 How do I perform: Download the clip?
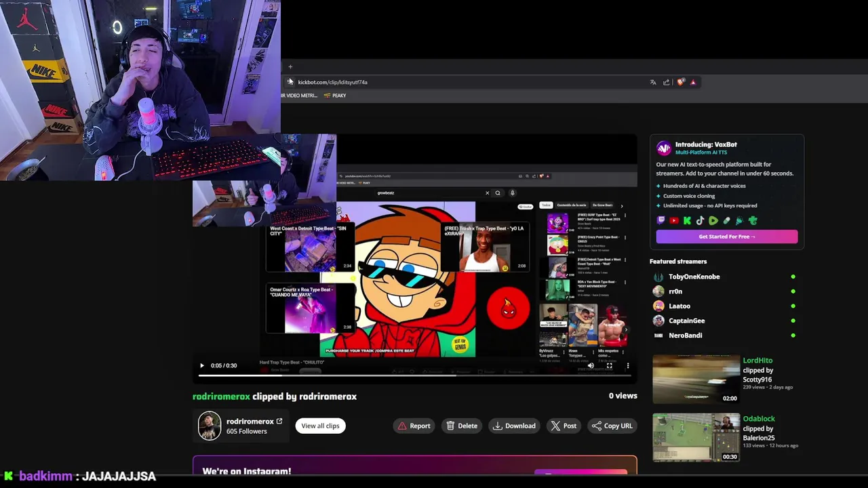pos(514,426)
